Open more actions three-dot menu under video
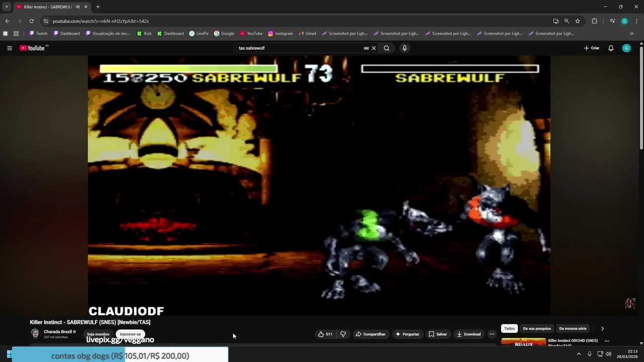 pyautogui.click(x=492, y=334)
